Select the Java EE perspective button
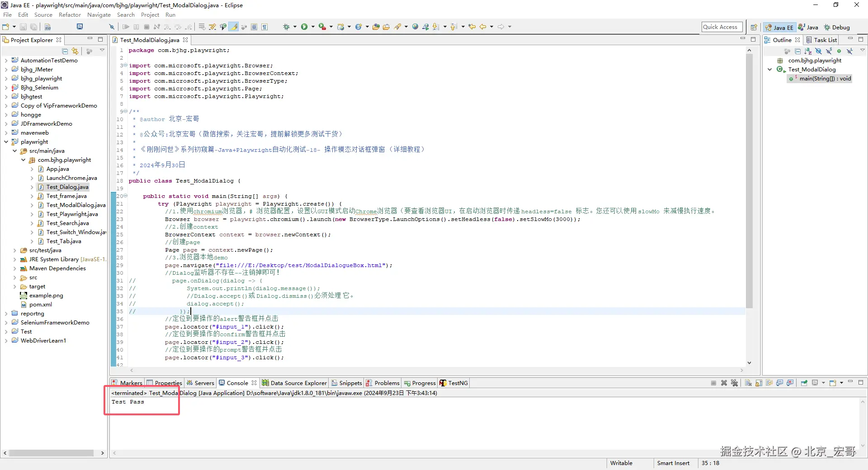Screen dimensions: 868x470 pyautogui.click(x=779, y=28)
